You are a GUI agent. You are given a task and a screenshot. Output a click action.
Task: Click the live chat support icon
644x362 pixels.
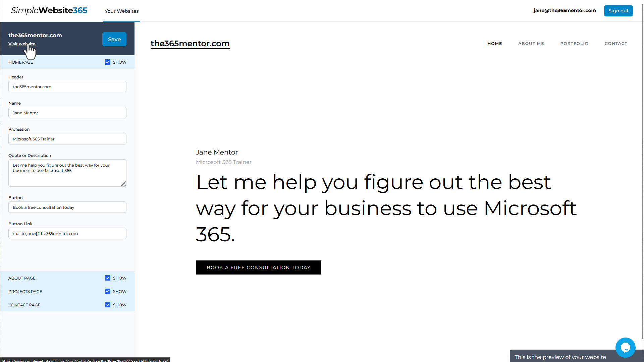click(626, 347)
